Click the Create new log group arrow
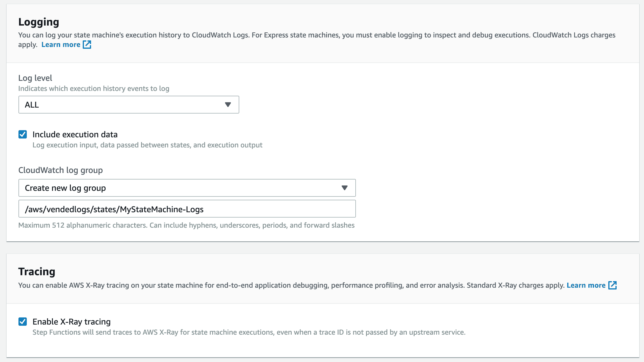 [345, 188]
